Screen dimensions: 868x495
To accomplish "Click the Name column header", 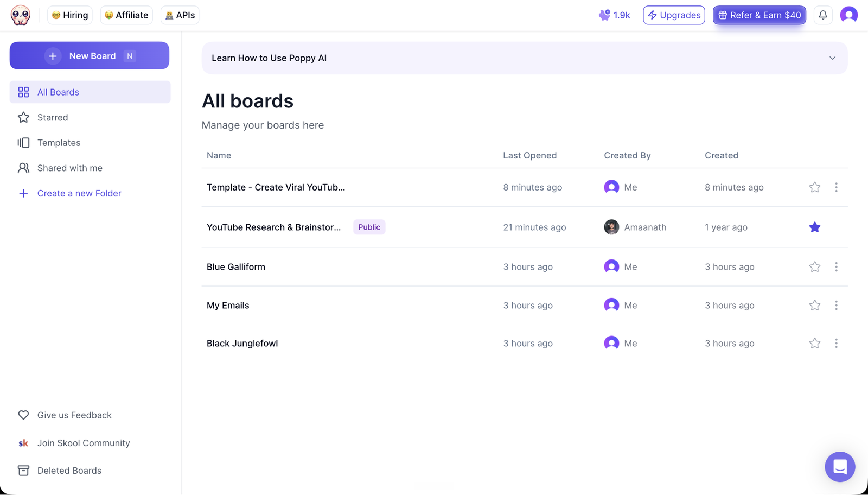I will point(219,155).
